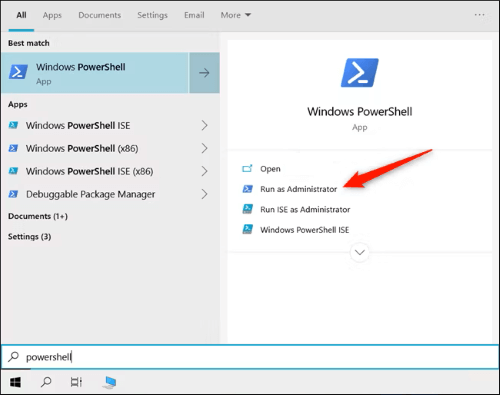The height and width of the screenshot is (395, 500).
Task: Select Open in the preview pane
Action: (x=270, y=169)
